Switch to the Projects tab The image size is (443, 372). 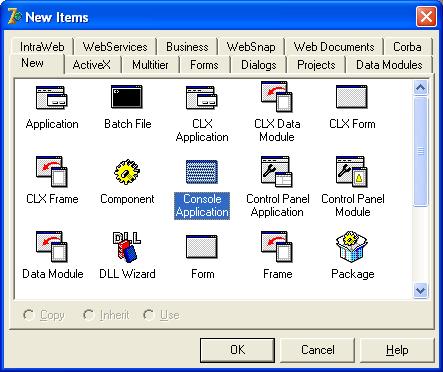coord(316,65)
